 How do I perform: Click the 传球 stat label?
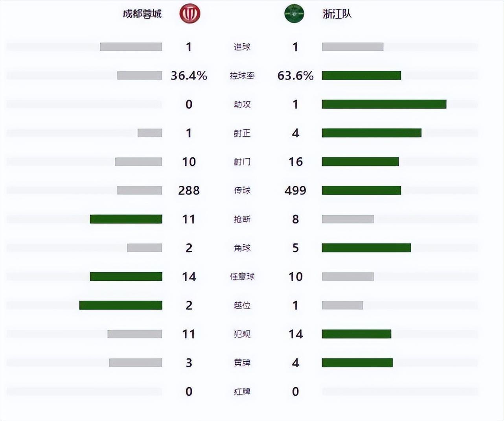tap(242, 190)
